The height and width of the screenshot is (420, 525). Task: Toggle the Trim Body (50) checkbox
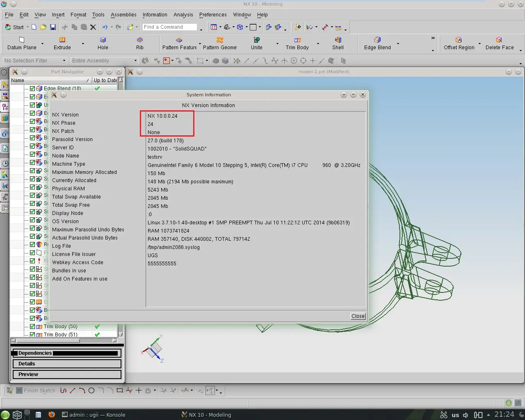32,326
